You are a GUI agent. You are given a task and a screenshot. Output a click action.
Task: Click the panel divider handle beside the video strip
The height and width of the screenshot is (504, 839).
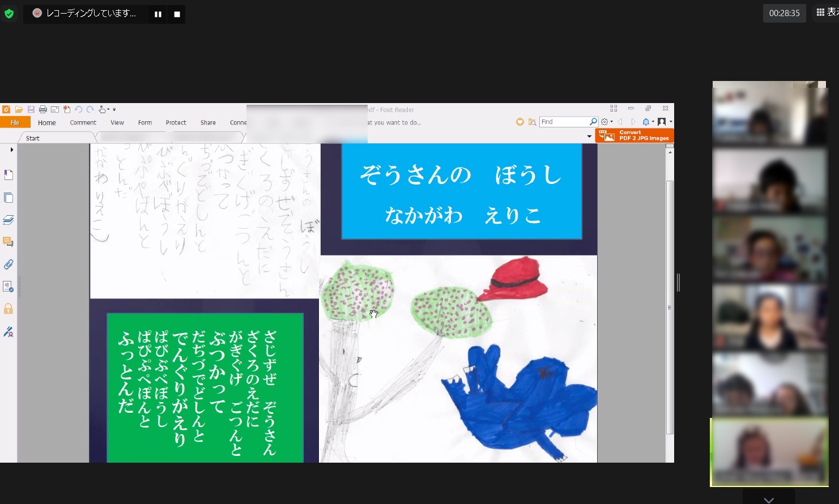click(x=678, y=282)
